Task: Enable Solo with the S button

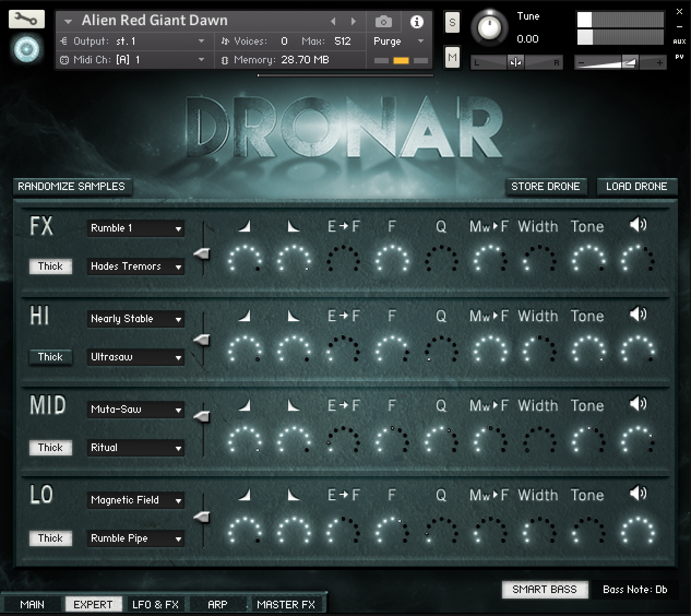Action: point(452,22)
